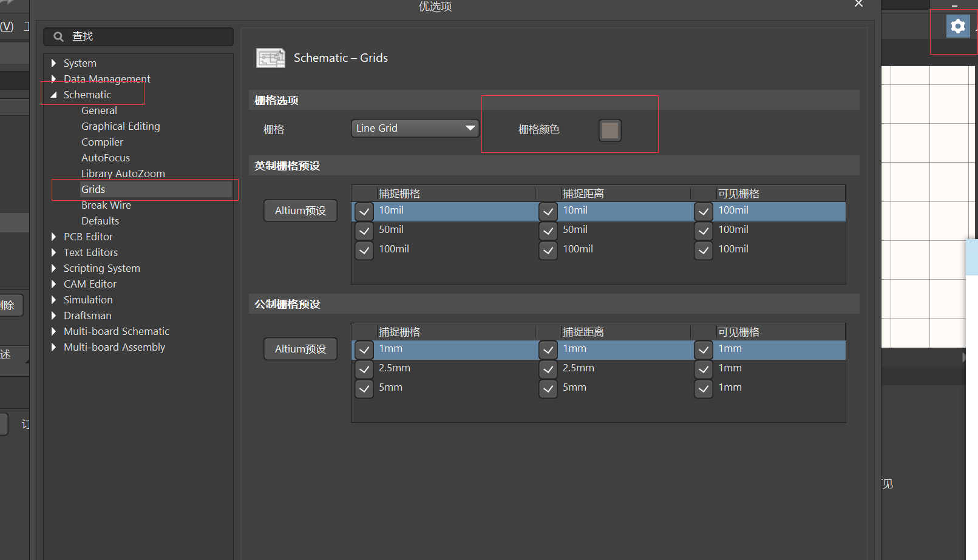The height and width of the screenshot is (560, 978).
Task: Open the Line Grid dropdown
Action: [415, 129]
